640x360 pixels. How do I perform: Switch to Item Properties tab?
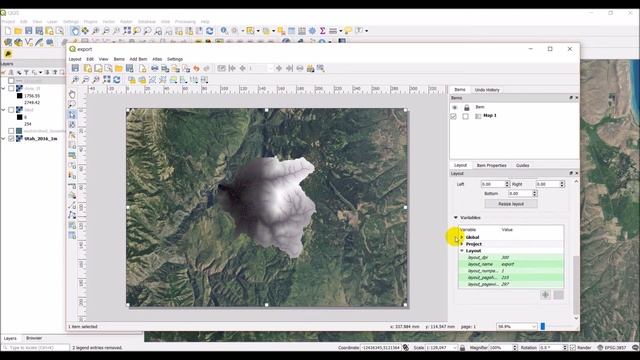click(491, 165)
